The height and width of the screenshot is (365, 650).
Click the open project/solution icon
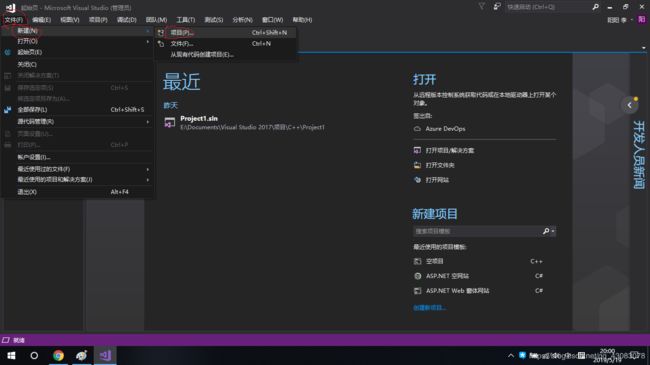tap(417, 150)
